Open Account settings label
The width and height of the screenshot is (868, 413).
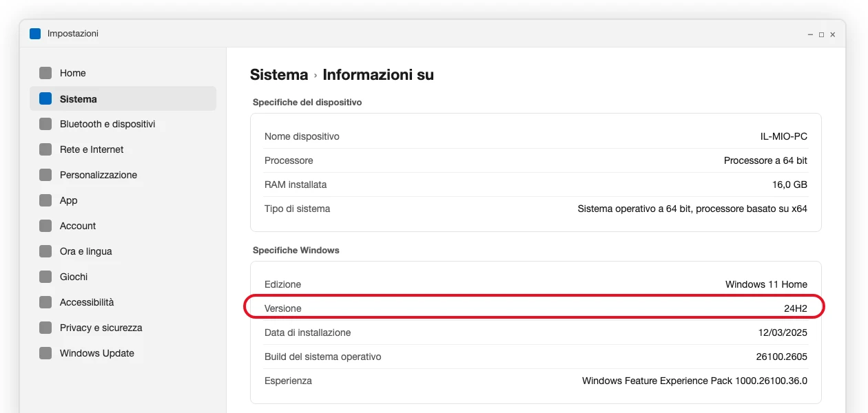(78, 226)
